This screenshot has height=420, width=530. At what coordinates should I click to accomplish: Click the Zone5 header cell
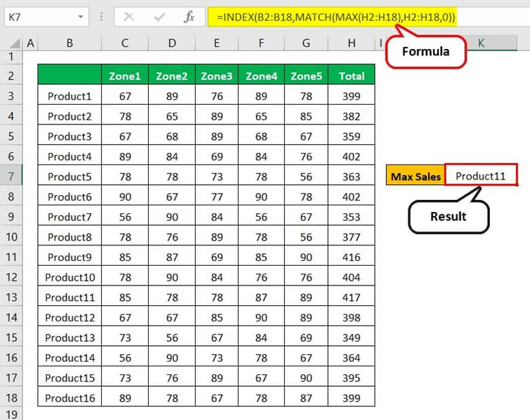point(306,75)
